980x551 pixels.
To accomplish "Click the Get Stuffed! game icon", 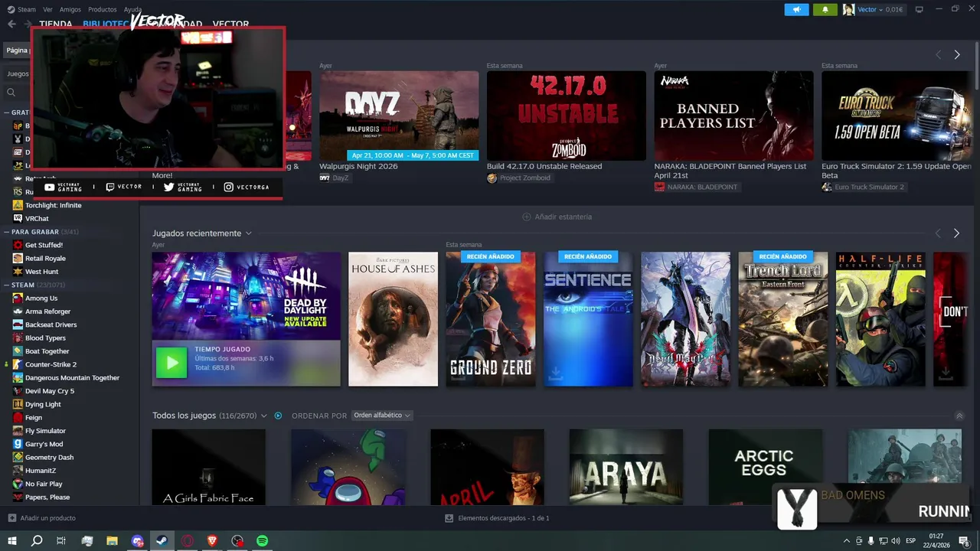I will pos(18,245).
